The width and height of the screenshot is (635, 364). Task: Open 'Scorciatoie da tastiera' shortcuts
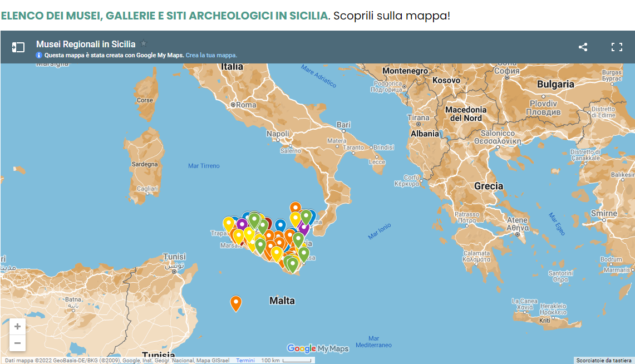[604, 360]
